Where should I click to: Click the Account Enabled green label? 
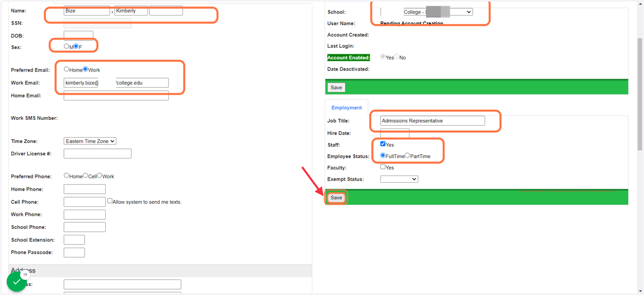pos(349,57)
